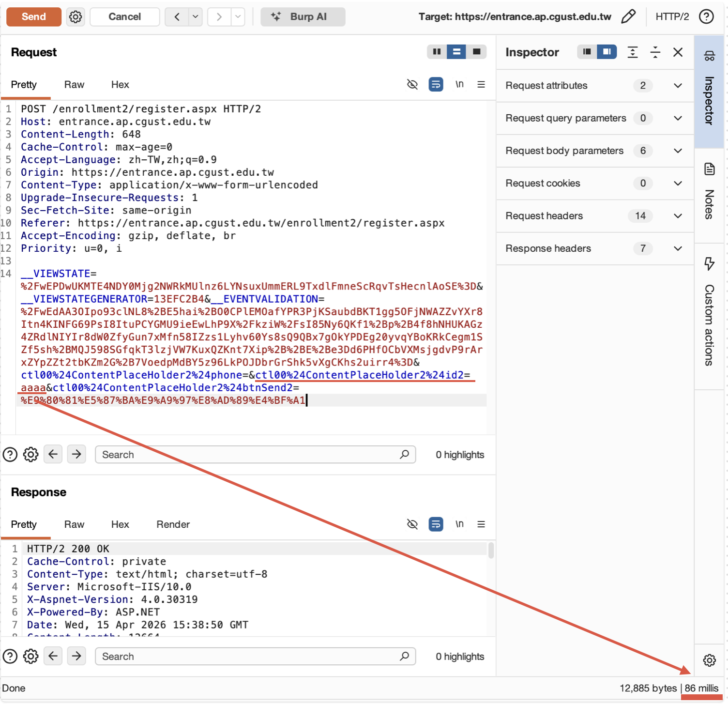Expand the Request headers section
This screenshot has width=728, height=704.
pos(595,216)
